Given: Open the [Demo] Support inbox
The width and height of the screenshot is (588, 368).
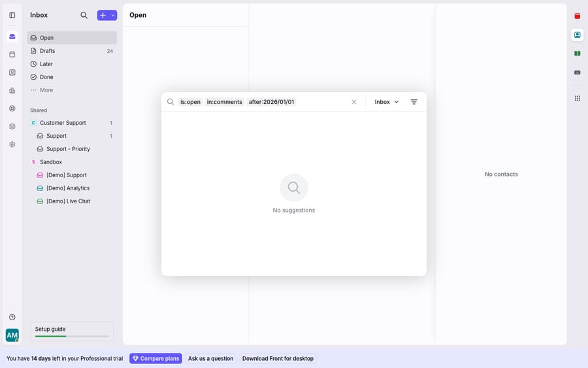Looking at the screenshot, I should (x=72, y=175).
